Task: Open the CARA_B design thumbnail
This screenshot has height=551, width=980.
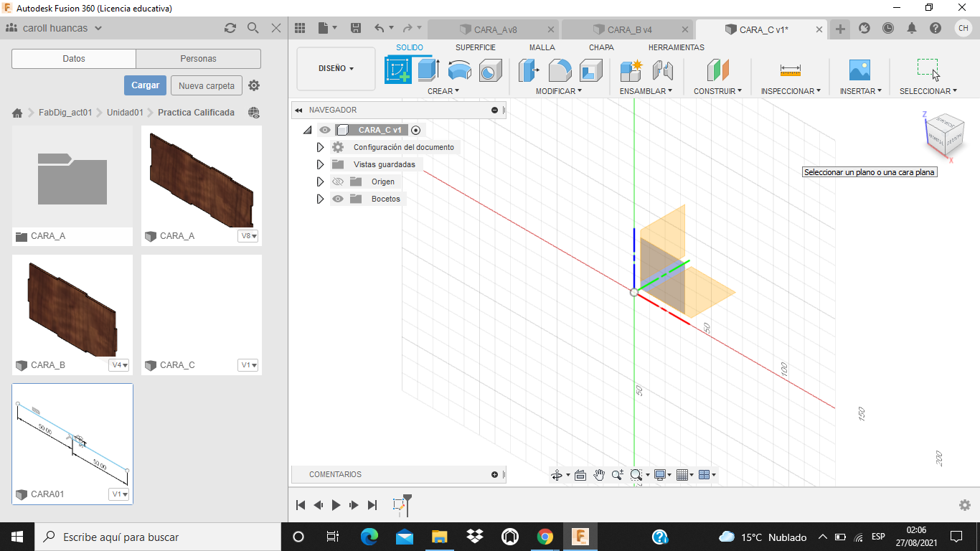Action: [x=72, y=306]
